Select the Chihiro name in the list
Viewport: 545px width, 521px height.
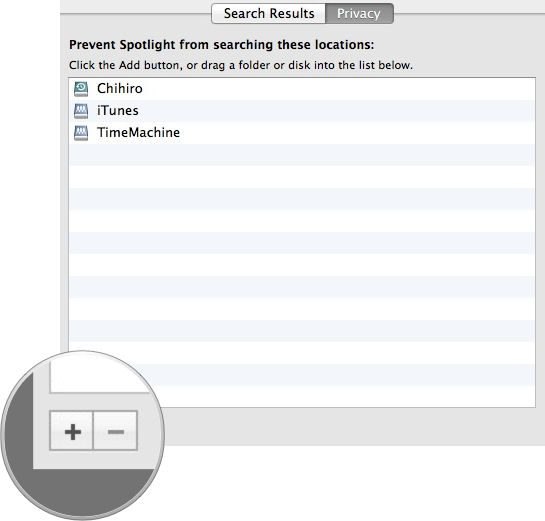pos(120,89)
